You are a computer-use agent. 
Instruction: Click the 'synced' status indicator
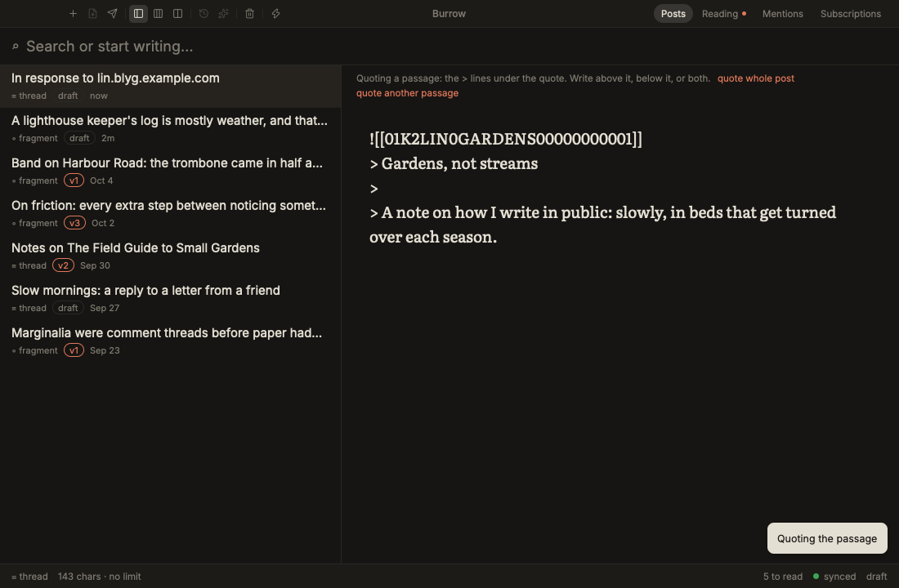coord(834,577)
